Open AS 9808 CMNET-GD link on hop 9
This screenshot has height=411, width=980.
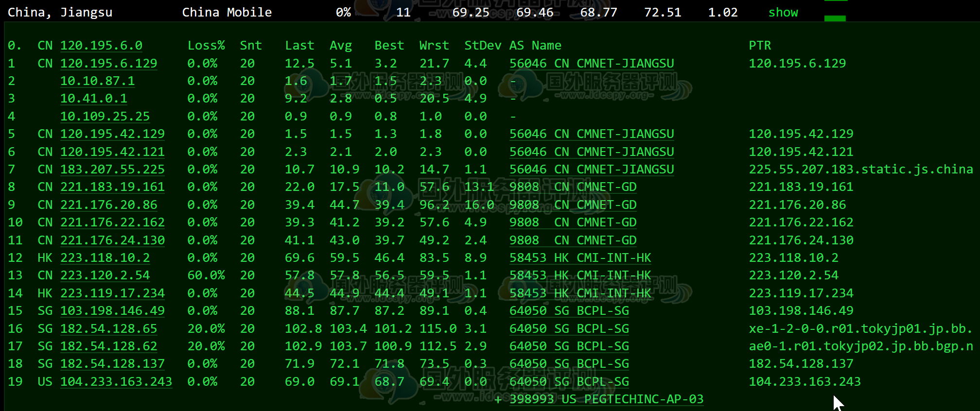tap(573, 205)
